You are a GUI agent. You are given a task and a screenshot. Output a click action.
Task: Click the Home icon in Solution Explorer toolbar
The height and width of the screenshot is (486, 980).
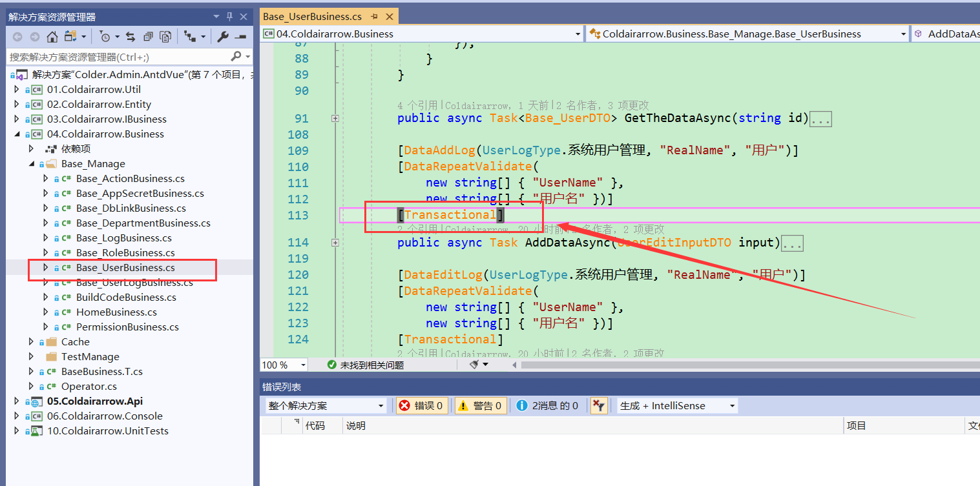52,37
